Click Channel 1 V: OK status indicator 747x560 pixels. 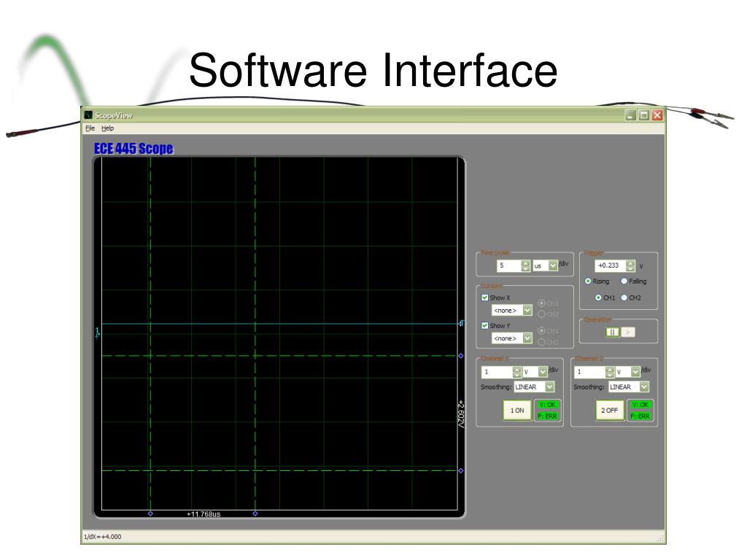(x=547, y=404)
